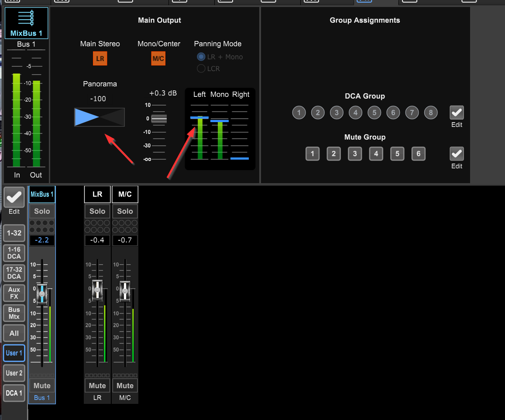Click DCA Group Edit checkmark
This screenshot has height=420, width=505.
pyautogui.click(x=457, y=113)
